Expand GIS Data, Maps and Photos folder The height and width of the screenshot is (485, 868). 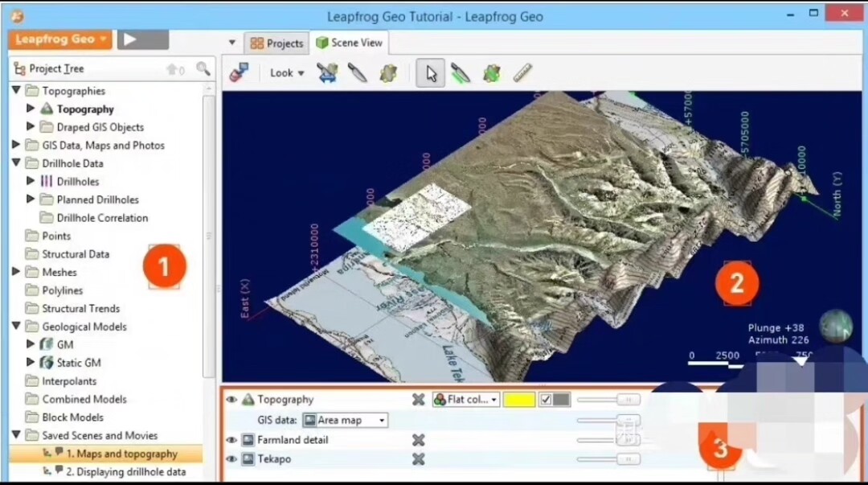point(16,145)
